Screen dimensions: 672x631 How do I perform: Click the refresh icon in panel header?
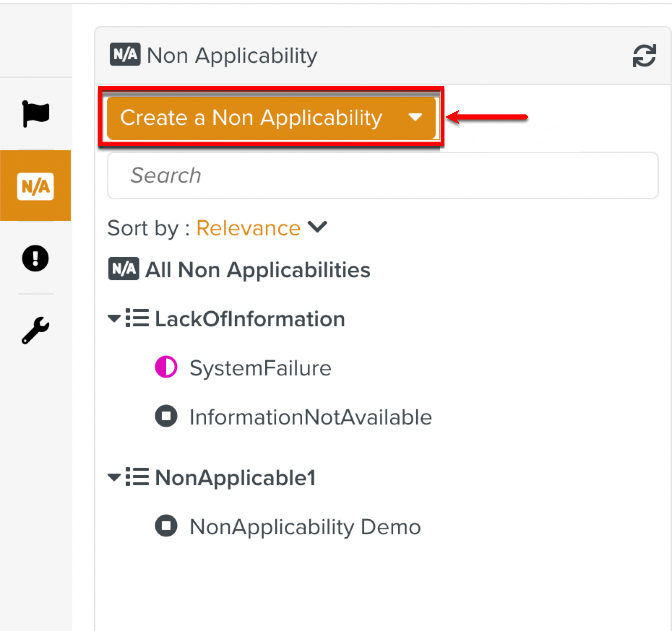pyautogui.click(x=644, y=56)
